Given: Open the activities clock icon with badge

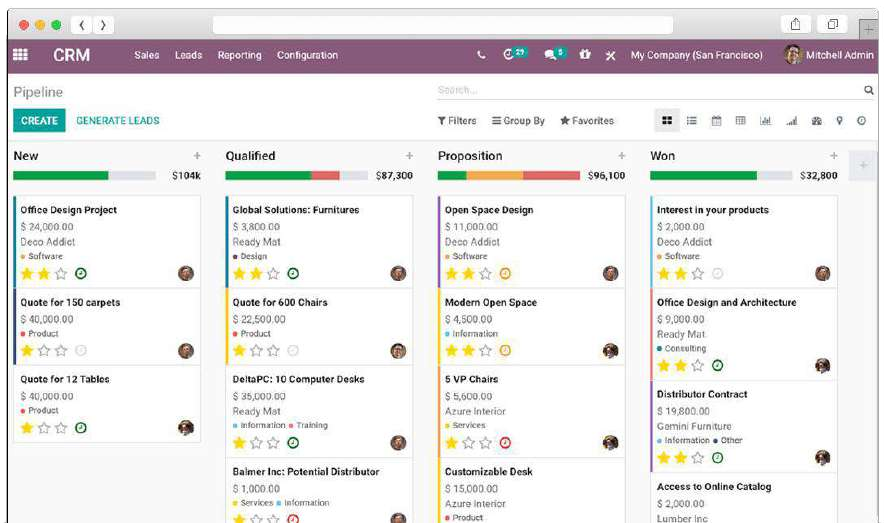Looking at the screenshot, I should (514, 54).
